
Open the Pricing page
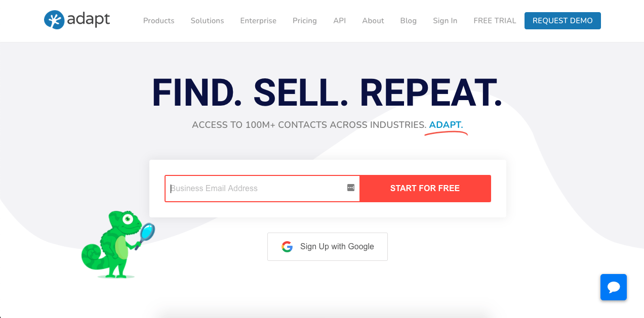305,21
